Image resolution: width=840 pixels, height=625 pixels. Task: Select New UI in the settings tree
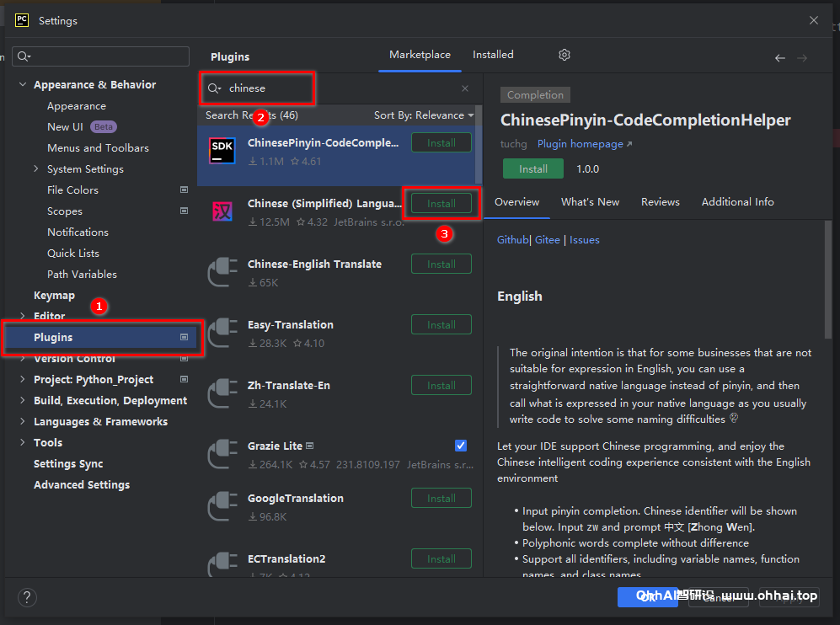point(65,127)
